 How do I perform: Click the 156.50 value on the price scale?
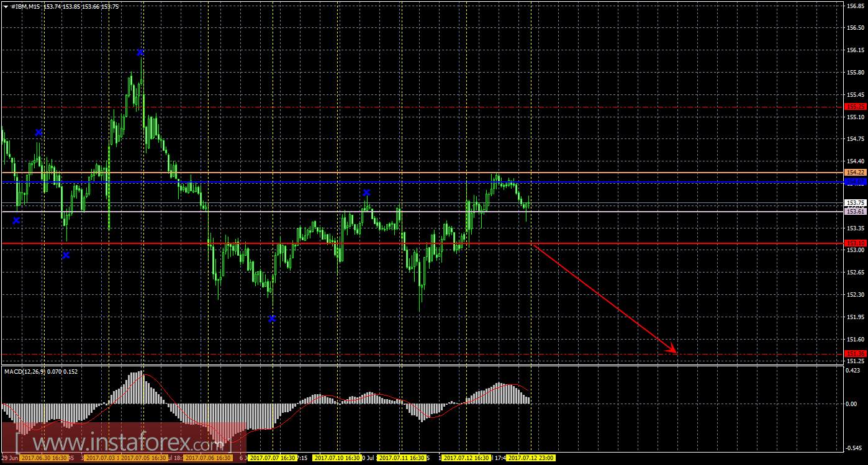pyautogui.click(x=856, y=29)
